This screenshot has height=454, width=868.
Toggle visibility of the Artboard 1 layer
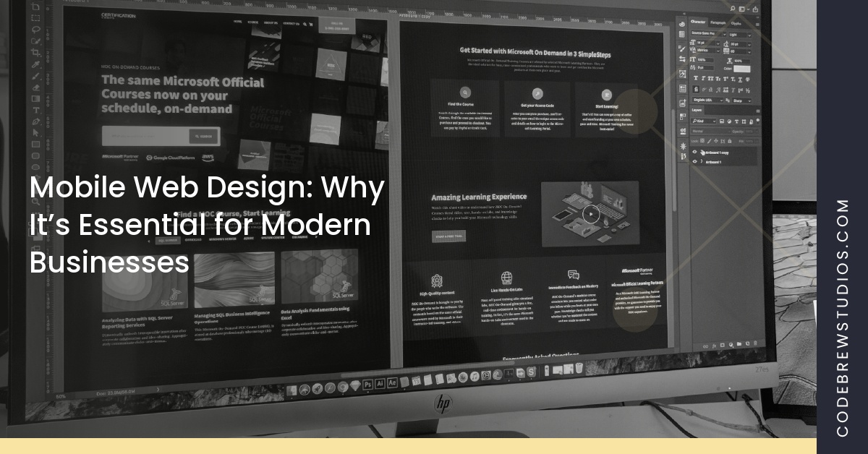pyautogui.click(x=695, y=160)
